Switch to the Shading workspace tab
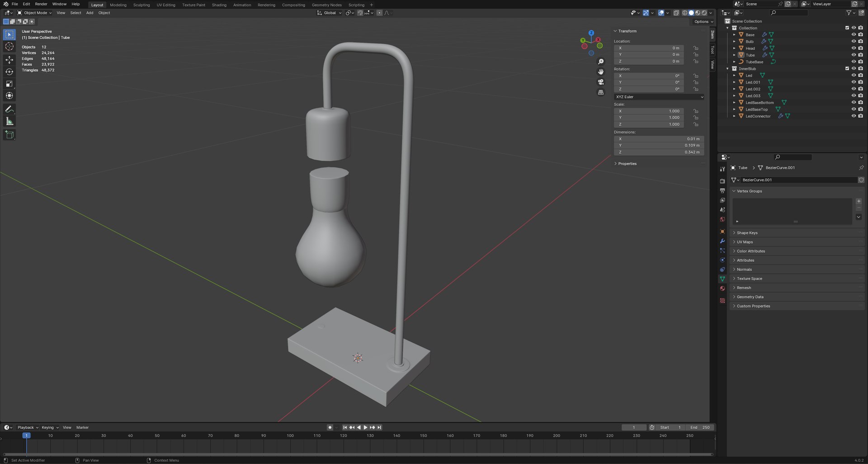The width and height of the screenshot is (868, 464). click(x=219, y=5)
